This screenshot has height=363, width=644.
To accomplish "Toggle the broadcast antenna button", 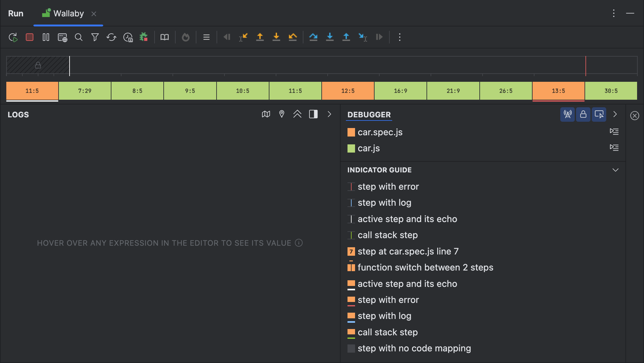I will (x=568, y=114).
